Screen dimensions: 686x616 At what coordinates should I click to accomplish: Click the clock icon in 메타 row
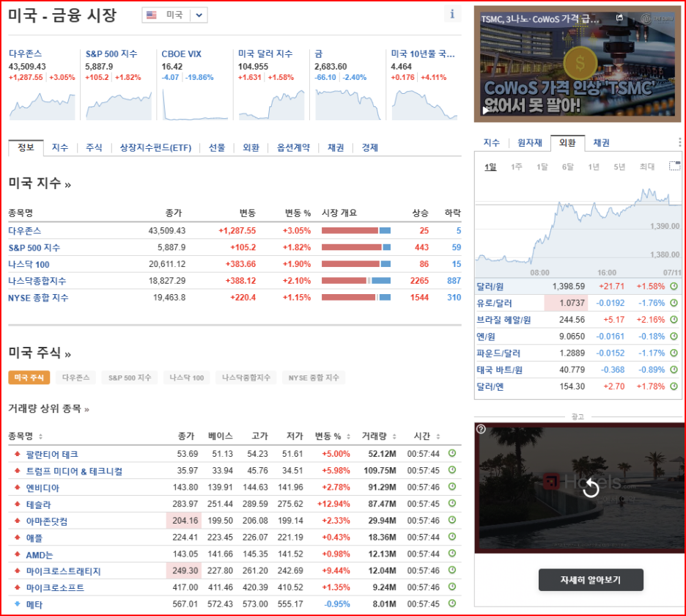point(452,604)
